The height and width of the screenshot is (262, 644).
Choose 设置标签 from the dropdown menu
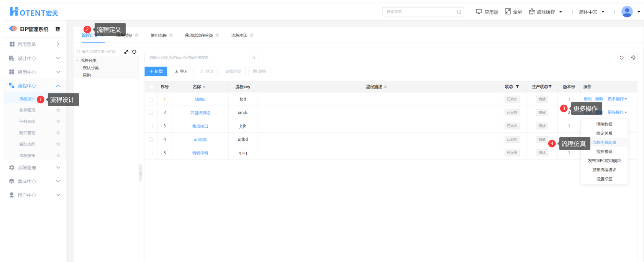(x=604, y=179)
